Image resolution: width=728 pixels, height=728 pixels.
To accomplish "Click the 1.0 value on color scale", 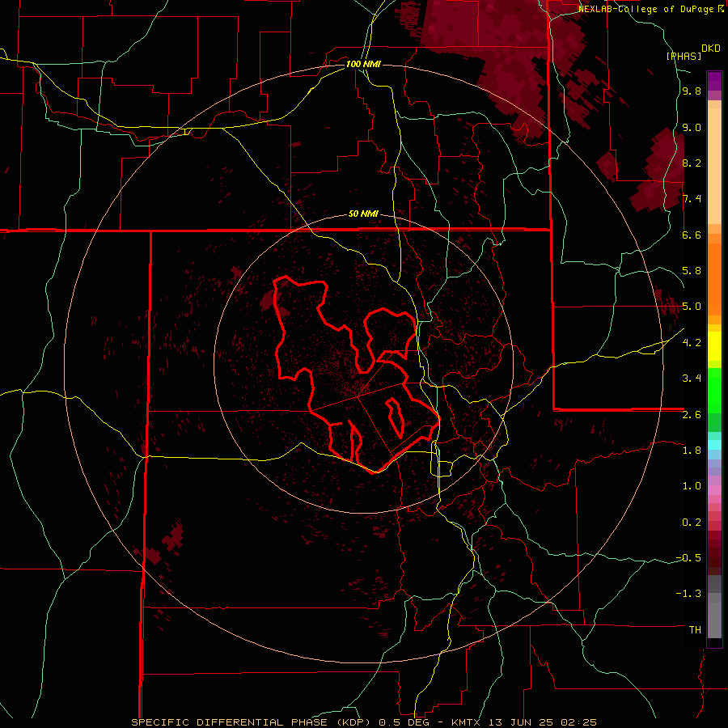I will [x=692, y=486].
